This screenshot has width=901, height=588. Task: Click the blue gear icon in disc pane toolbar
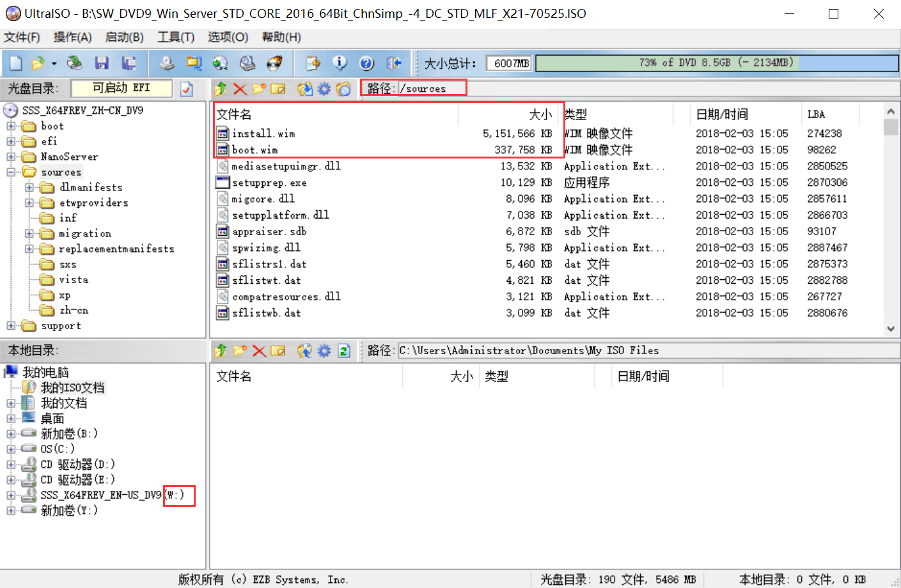pyautogui.click(x=324, y=89)
